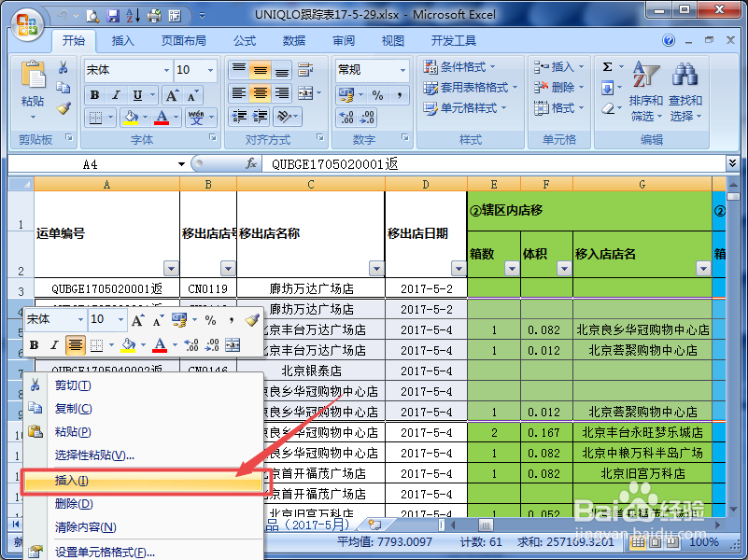748x560 pixels.
Task: Click the Format Painter brush in ribbon
Action: point(64,108)
